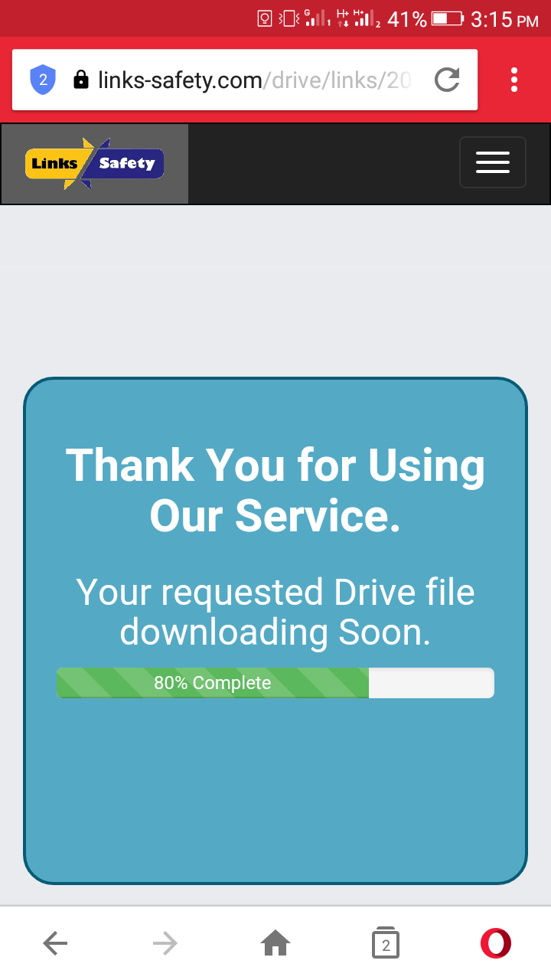Go forward with the right arrow
Image resolution: width=551 pixels, height=980 pixels.
165,943
